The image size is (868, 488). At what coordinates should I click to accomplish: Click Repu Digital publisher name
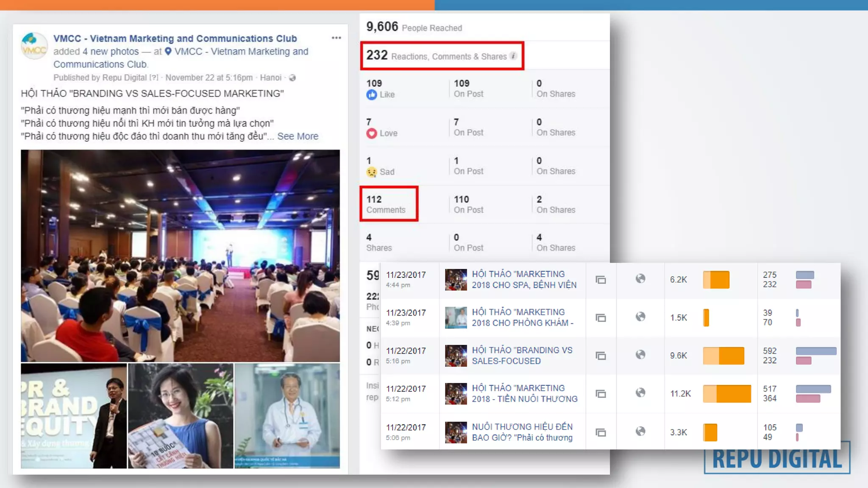[x=125, y=78]
